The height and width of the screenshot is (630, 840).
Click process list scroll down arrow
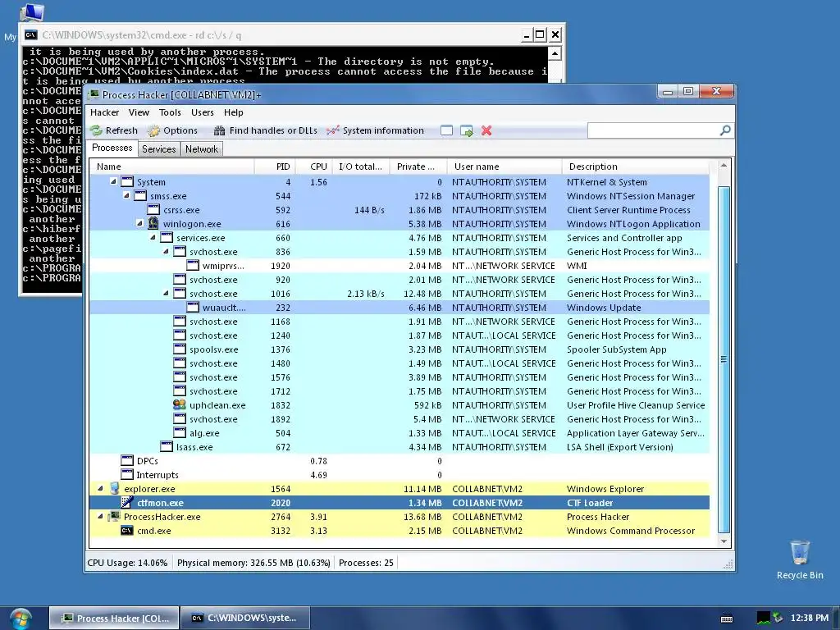pos(724,541)
